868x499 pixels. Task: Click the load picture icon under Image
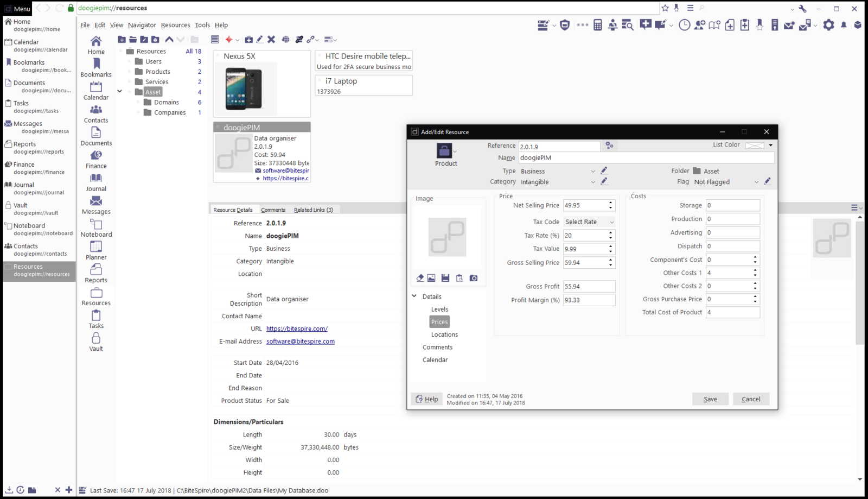click(x=431, y=278)
